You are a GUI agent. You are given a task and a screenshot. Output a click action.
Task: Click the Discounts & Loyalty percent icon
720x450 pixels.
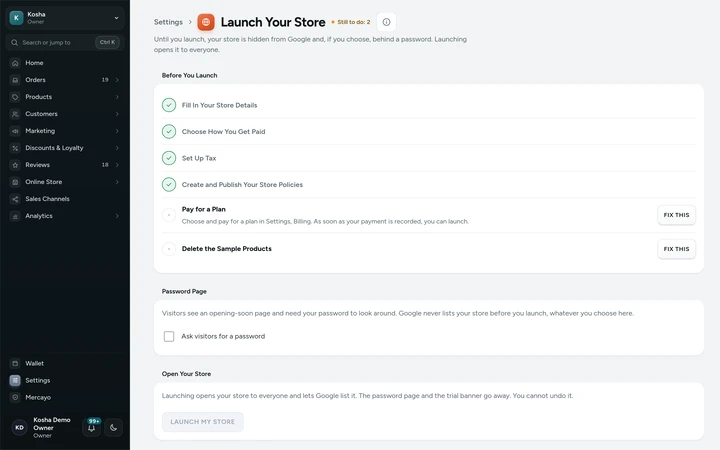click(15, 148)
